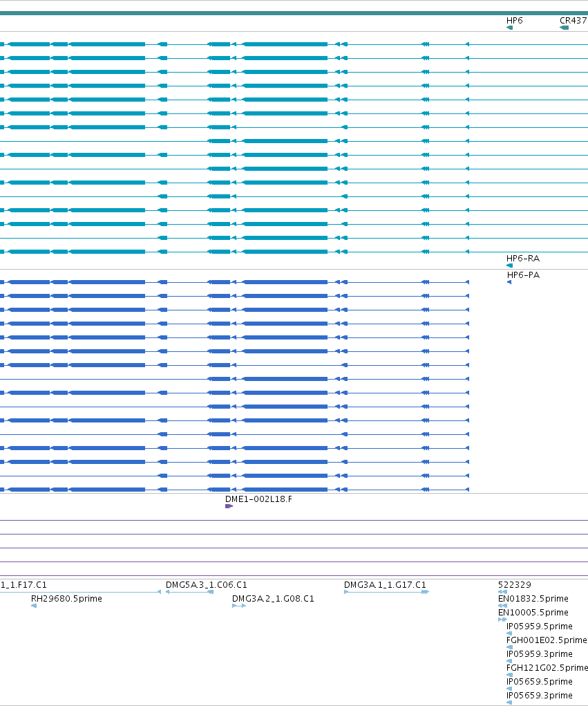The width and height of the screenshot is (588, 706).
Task: Click the EN10005.5prime EST glyph
Action: 502,620
